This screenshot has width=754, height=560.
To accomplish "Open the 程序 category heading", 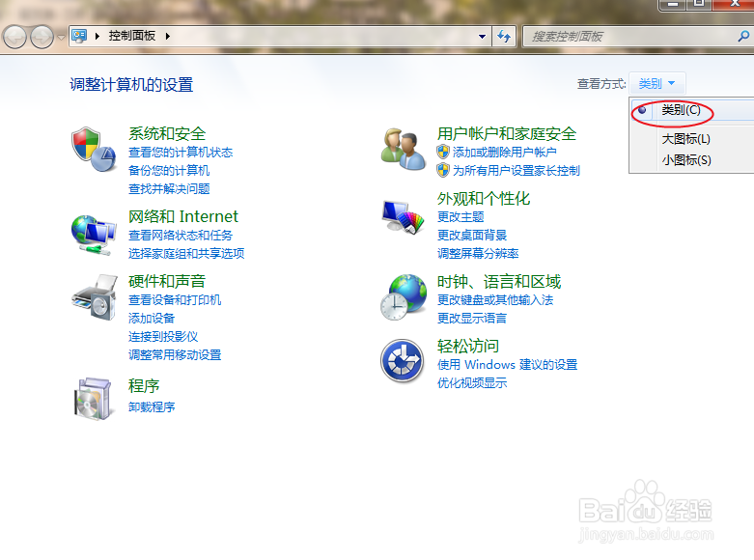I will [x=144, y=386].
